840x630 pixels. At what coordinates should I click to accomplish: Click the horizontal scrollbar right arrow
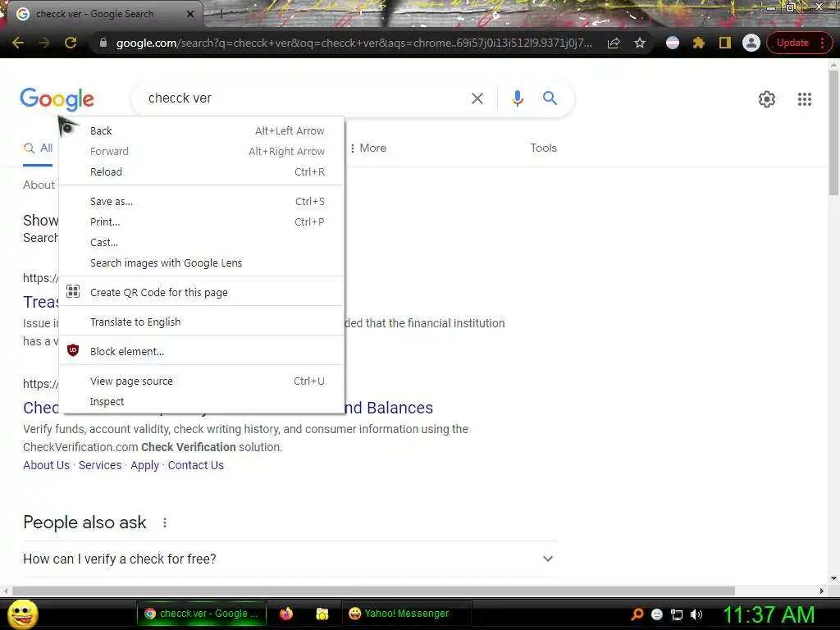click(x=822, y=591)
